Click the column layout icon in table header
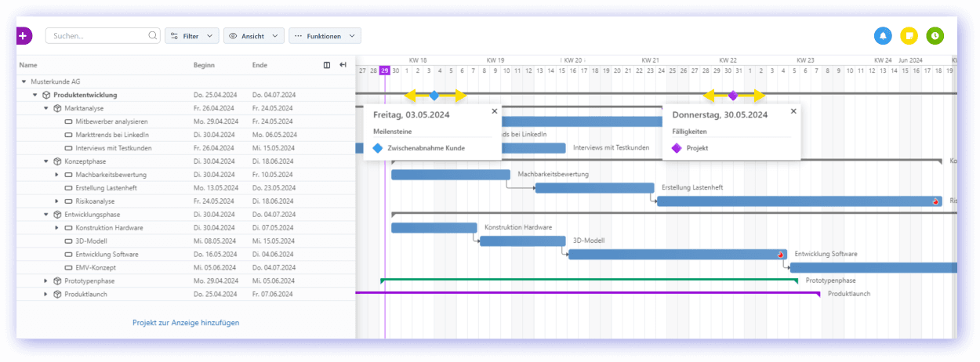Viewport: 980px width, 362px height. 327,65
